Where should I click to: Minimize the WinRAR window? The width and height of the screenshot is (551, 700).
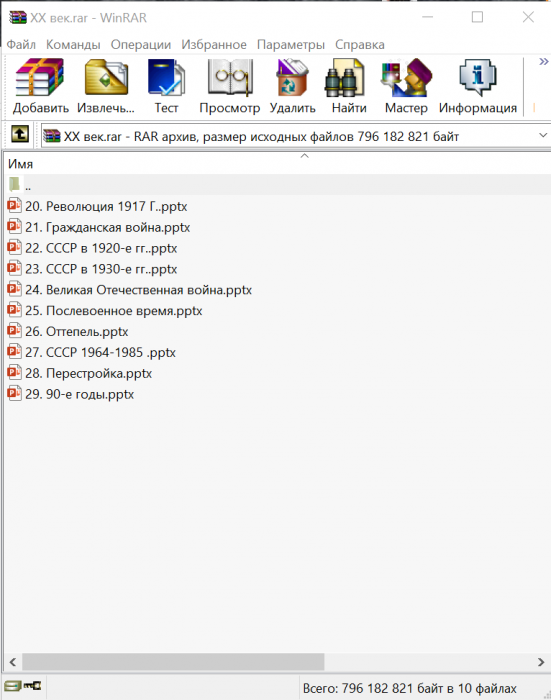click(x=427, y=17)
